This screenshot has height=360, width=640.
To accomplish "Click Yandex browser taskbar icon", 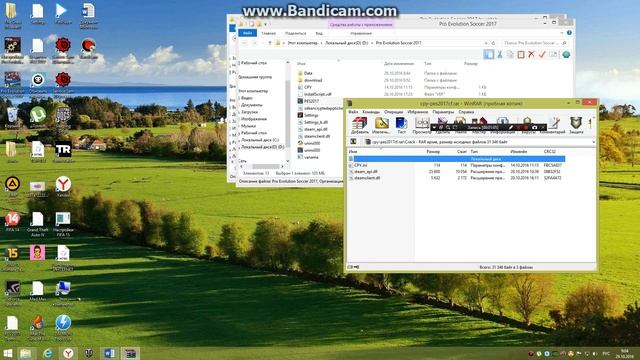I will click(68, 353).
